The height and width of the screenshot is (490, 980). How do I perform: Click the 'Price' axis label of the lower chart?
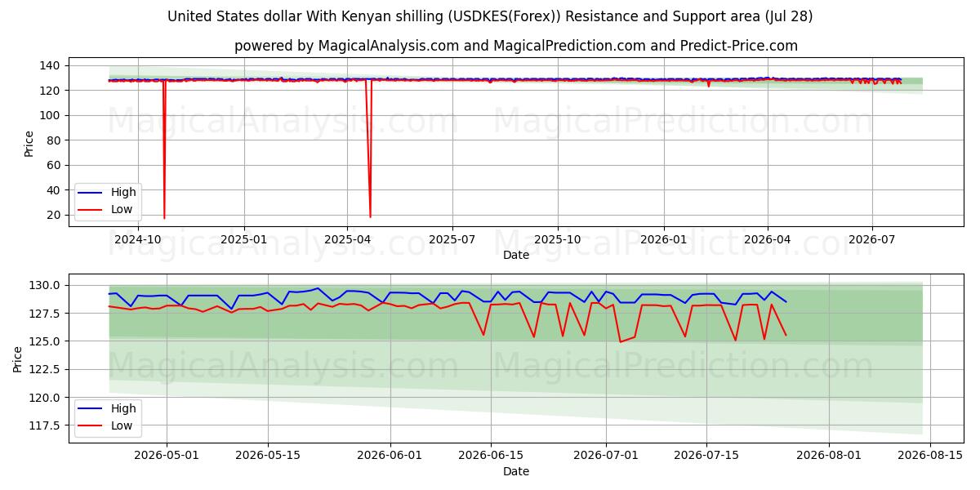coord(18,359)
